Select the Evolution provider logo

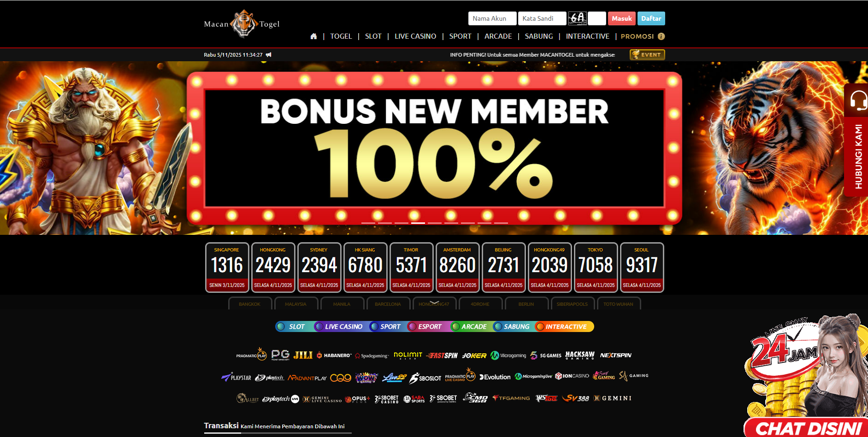(495, 377)
